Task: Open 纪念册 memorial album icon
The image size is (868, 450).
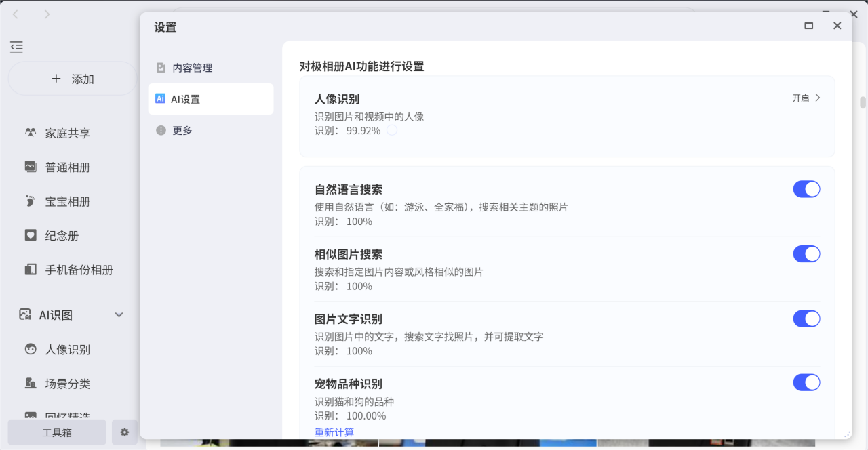Action: pos(31,235)
